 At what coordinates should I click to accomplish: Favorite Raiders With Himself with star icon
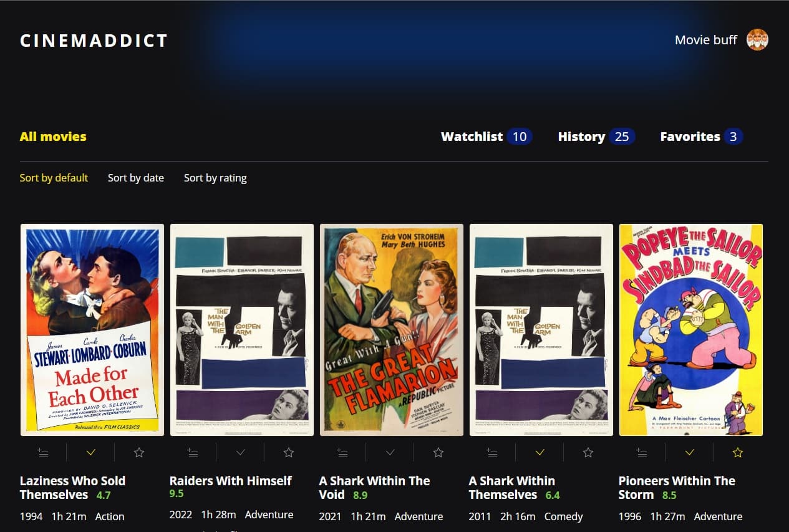(289, 453)
